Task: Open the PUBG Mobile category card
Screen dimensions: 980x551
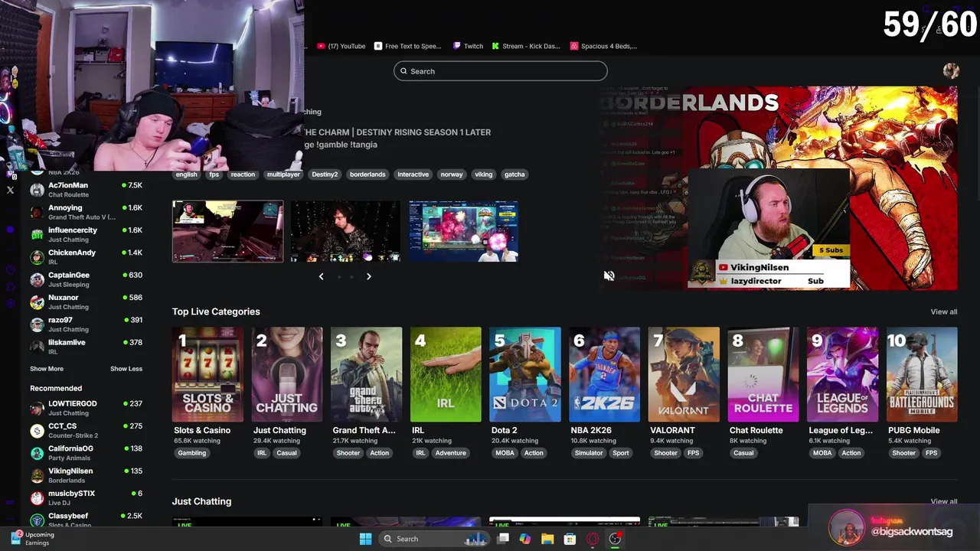Action: (922, 375)
